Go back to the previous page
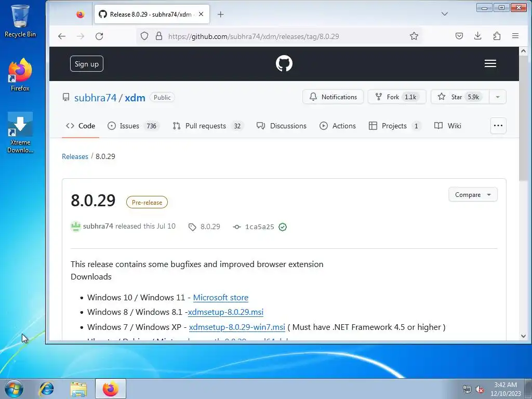532x399 pixels. pyautogui.click(x=62, y=36)
